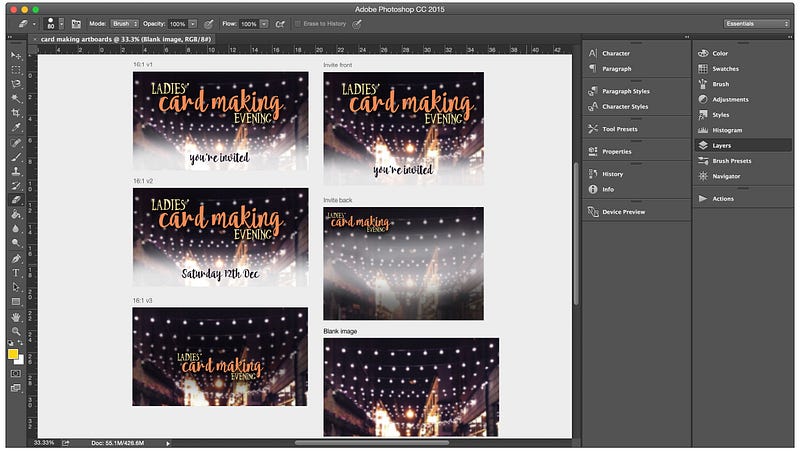Select the Zoom tool magnifier
This screenshot has width=800, height=453.
[x=16, y=331]
